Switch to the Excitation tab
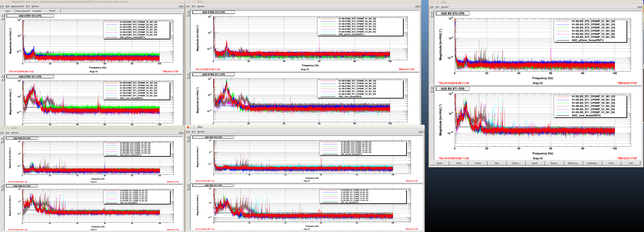Image resolution: width=644 pixels, height=232 pixels. click(x=37, y=11)
